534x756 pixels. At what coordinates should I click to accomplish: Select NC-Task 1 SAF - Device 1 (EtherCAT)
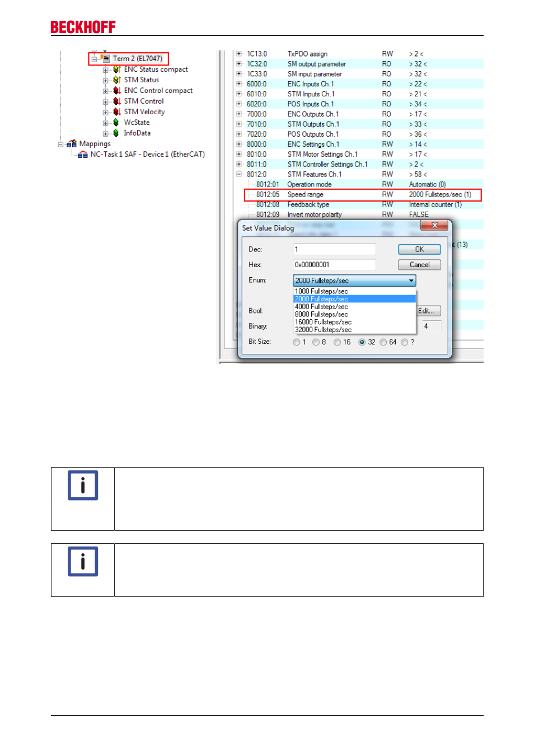click(x=147, y=155)
